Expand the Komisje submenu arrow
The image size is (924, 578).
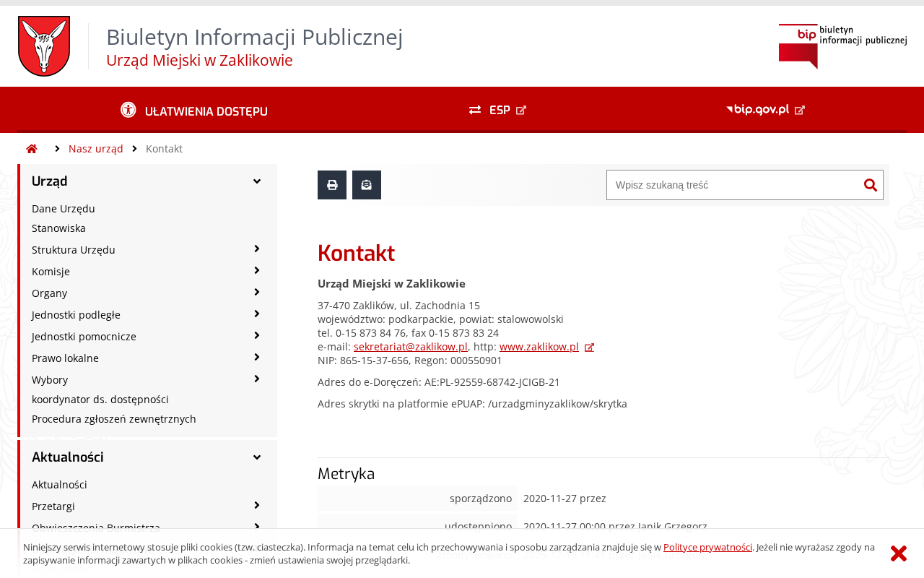click(x=257, y=270)
